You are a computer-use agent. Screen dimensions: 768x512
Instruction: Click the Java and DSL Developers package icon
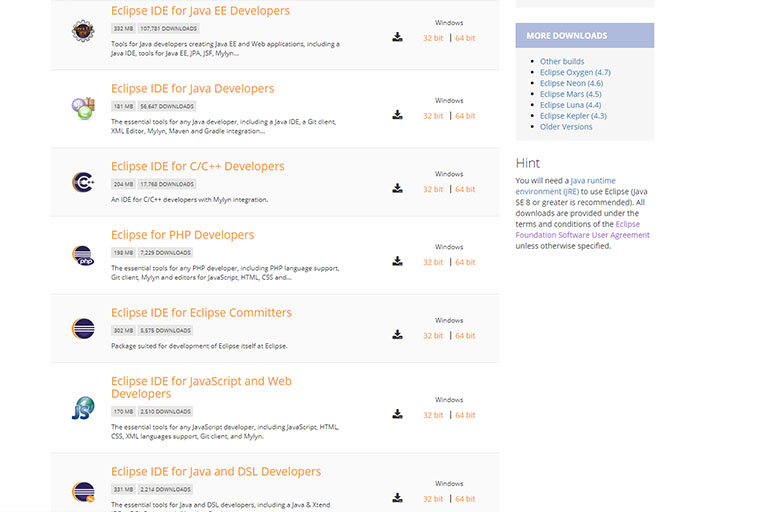pos(83,492)
